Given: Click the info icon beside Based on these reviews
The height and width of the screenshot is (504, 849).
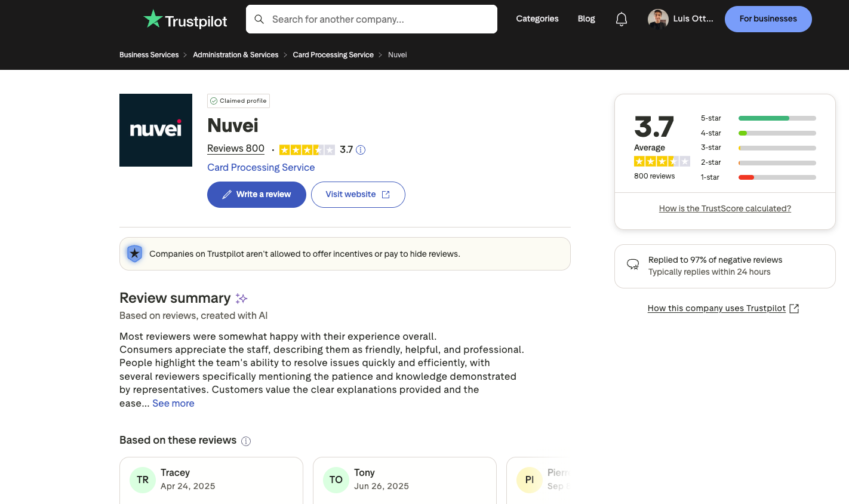Looking at the screenshot, I should [246, 441].
